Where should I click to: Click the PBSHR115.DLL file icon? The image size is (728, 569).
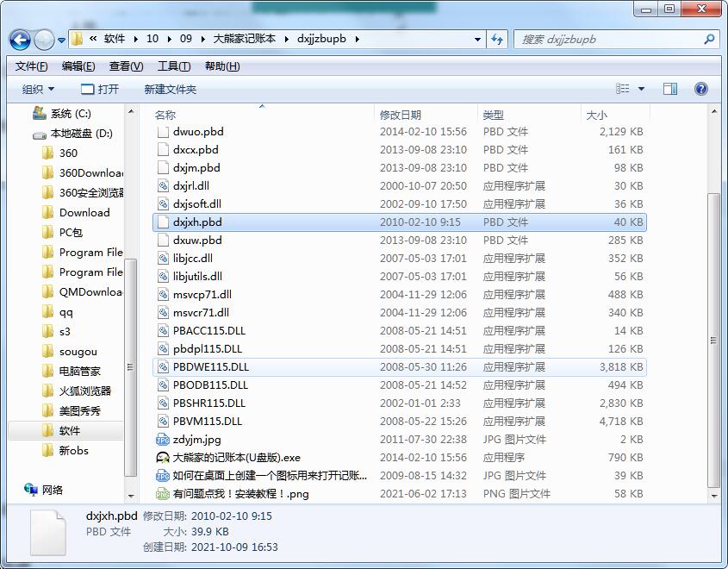coord(163,403)
